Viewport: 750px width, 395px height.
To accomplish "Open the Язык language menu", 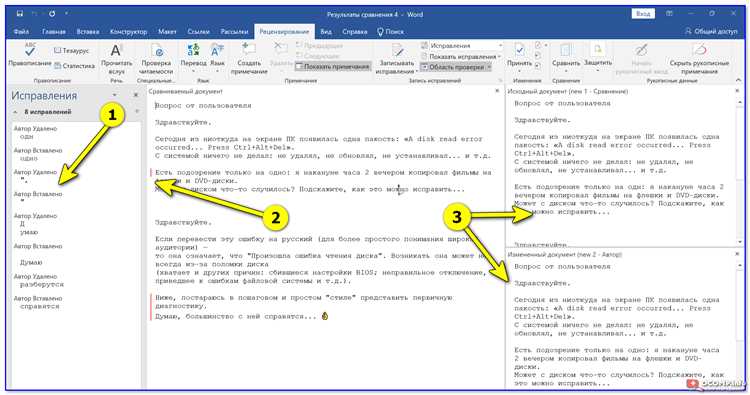I will pos(217,57).
